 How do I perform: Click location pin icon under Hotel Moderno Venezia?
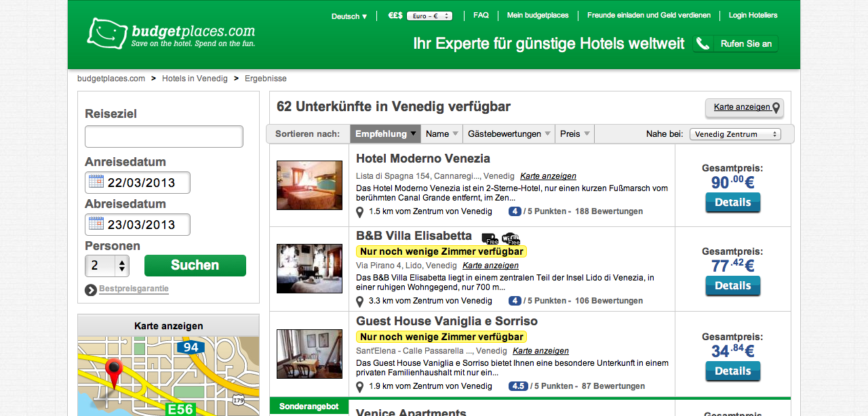tap(360, 211)
